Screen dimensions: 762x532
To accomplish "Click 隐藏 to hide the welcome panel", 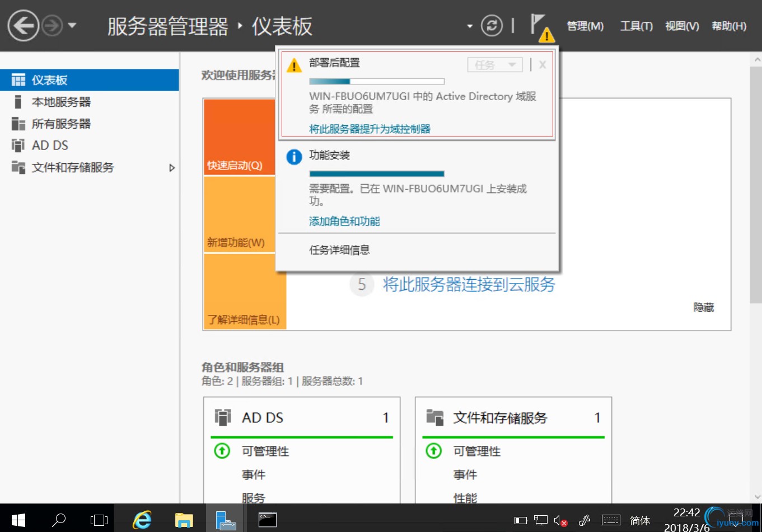I will pos(704,307).
